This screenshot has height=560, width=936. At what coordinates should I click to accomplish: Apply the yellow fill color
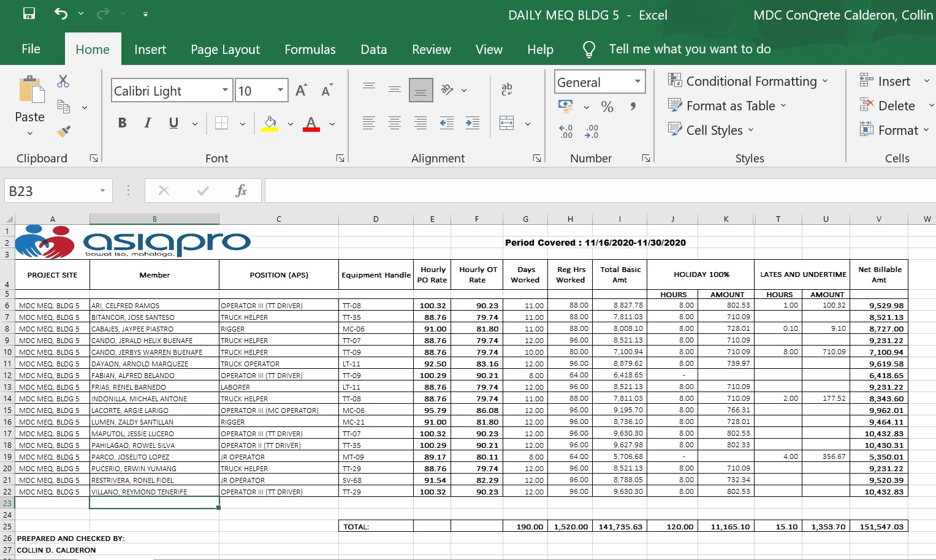click(270, 123)
